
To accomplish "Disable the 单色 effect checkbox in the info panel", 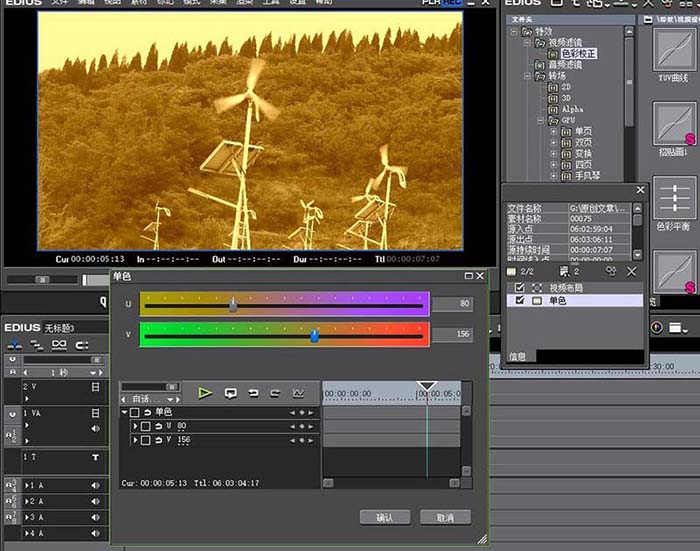I will tap(520, 300).
